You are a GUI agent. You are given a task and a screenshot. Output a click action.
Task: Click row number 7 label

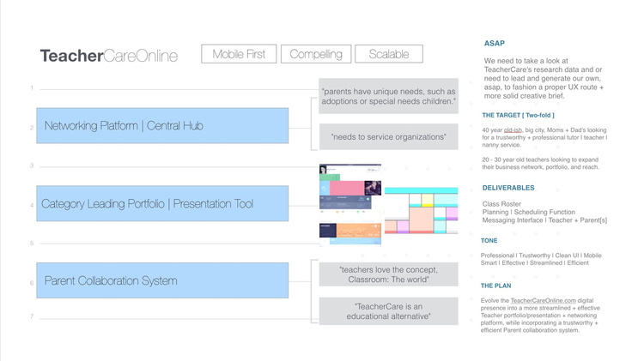(x=32, y=316)
